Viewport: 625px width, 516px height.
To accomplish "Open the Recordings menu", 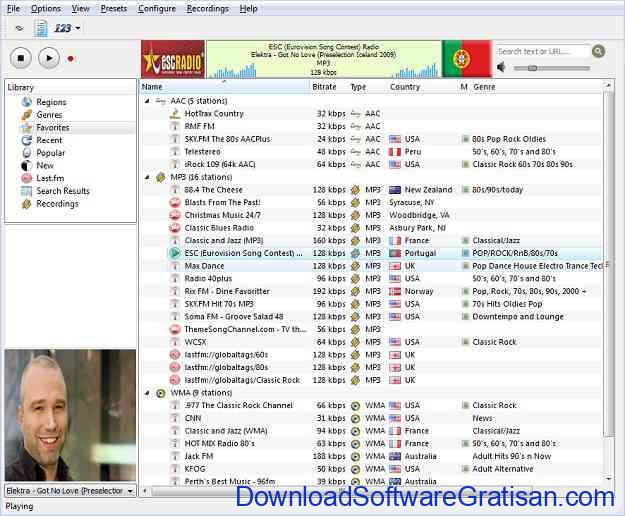I will coord(208,8).
